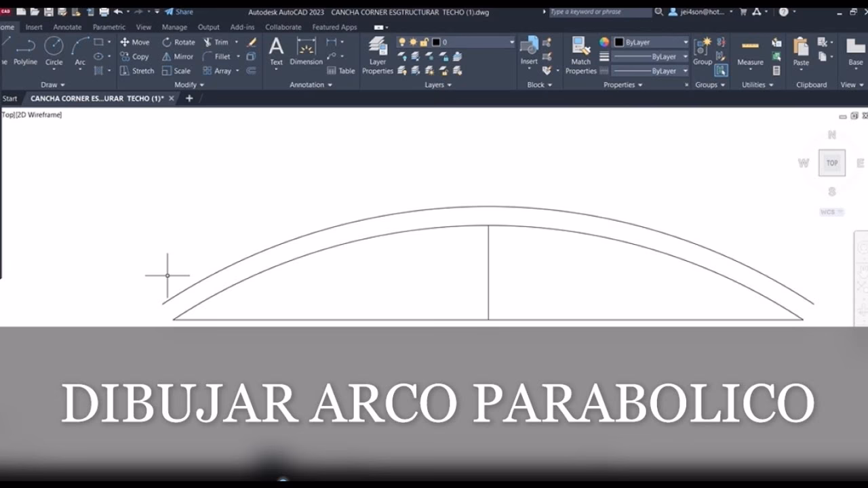Viewport: 868px width, 488px height.
Task: Turn off a layer via the bulb icon
Action: tap(402, 42)
